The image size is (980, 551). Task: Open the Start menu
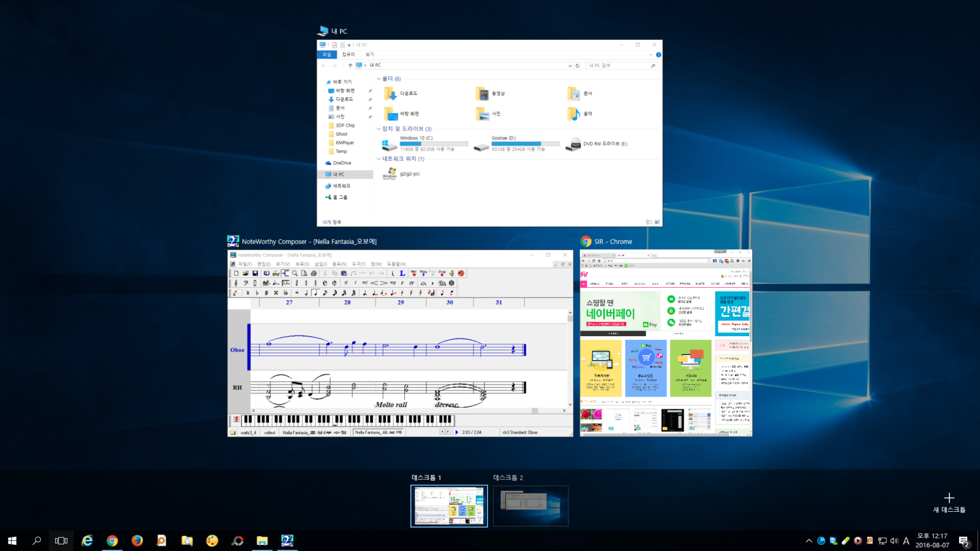coord(12,541)
